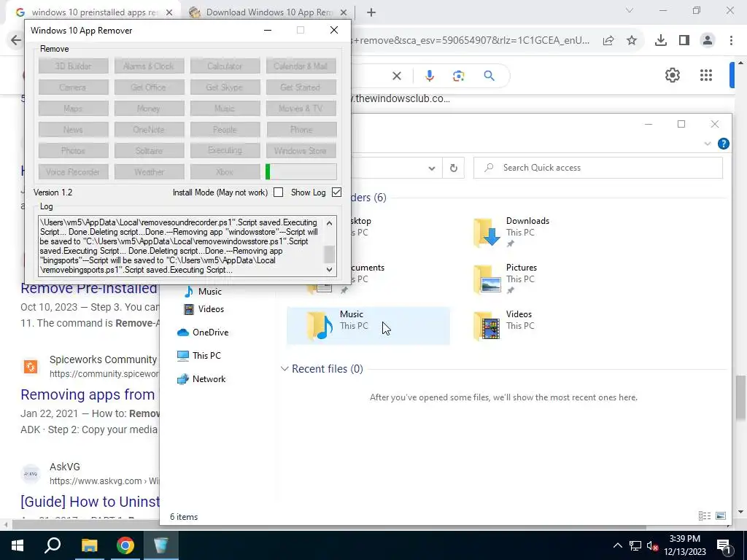Click the log scrollbar down arrow
747x560 pixels.
tap(329, 270)
